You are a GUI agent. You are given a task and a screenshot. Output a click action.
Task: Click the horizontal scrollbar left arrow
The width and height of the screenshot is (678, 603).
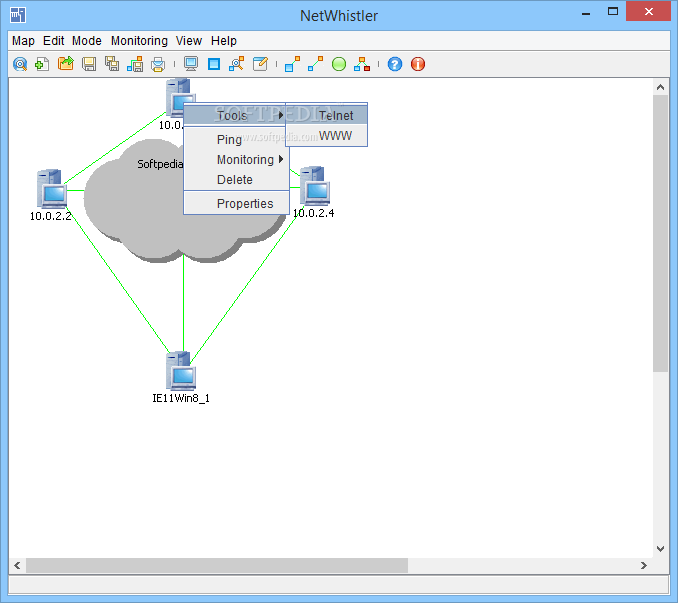pos(17,565)
